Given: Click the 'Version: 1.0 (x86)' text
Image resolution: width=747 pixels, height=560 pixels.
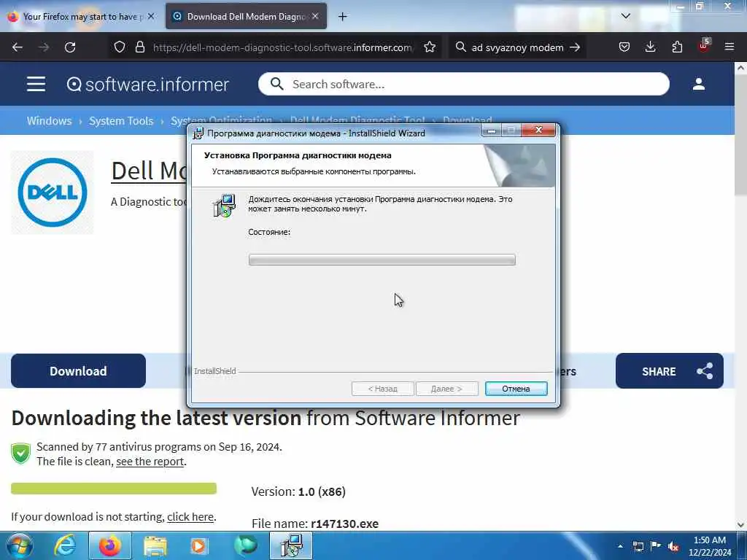Looking at the screenshot, I should coord(298,491).
